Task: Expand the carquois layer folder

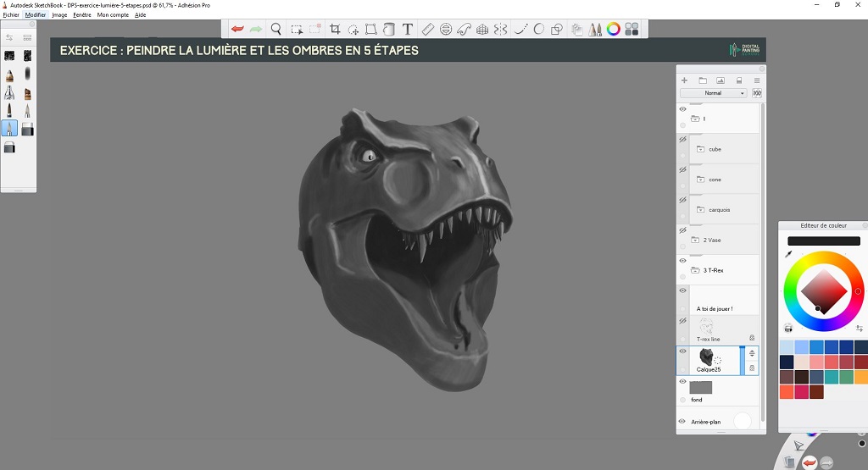Action: 700,209
